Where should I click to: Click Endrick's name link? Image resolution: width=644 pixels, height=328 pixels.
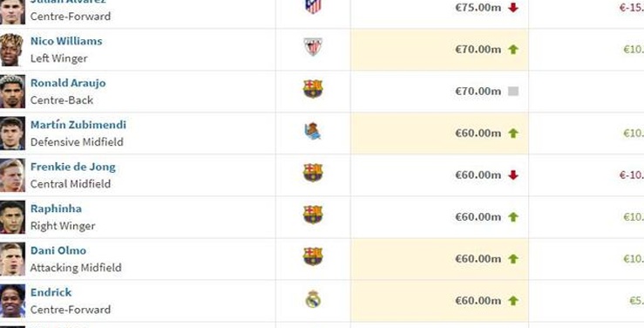coord(51,292)
